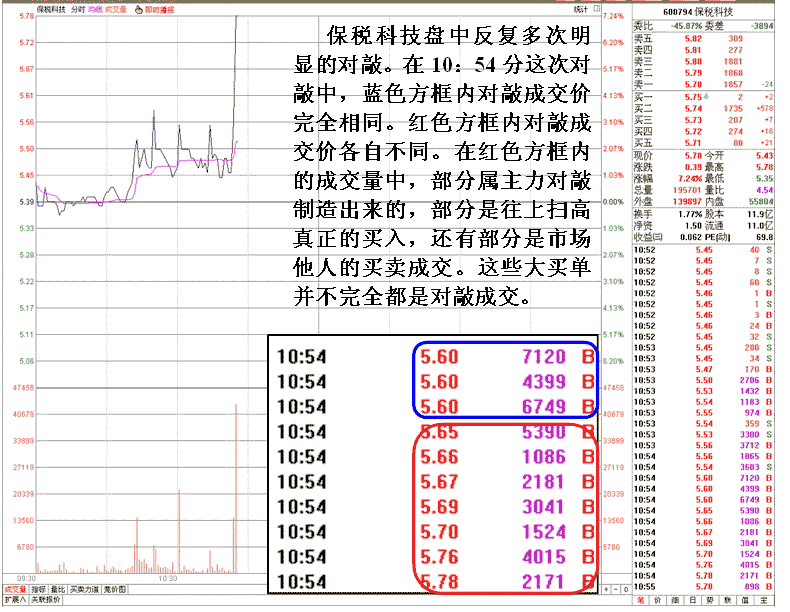790x612 pixels.
Task: Click the minus zoom button under chart
Action: (616, 589)
